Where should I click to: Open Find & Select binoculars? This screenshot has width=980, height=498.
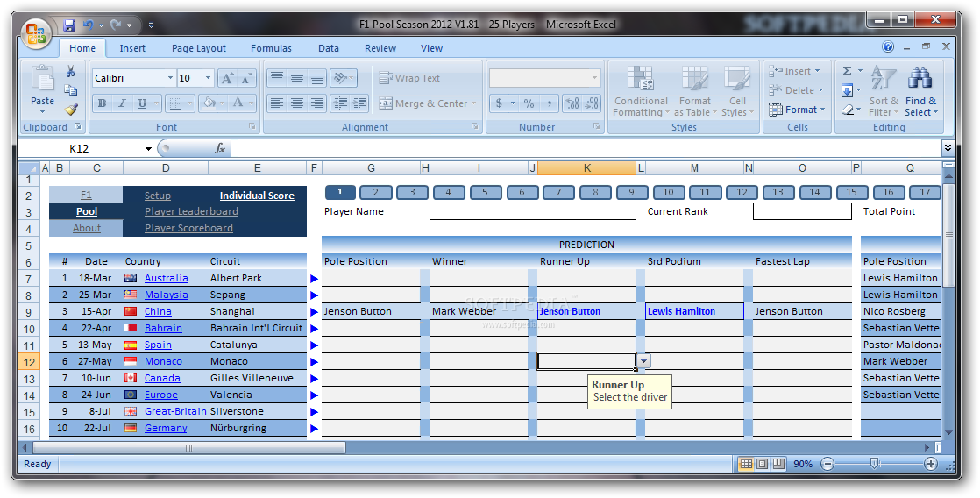coord(920,91)
